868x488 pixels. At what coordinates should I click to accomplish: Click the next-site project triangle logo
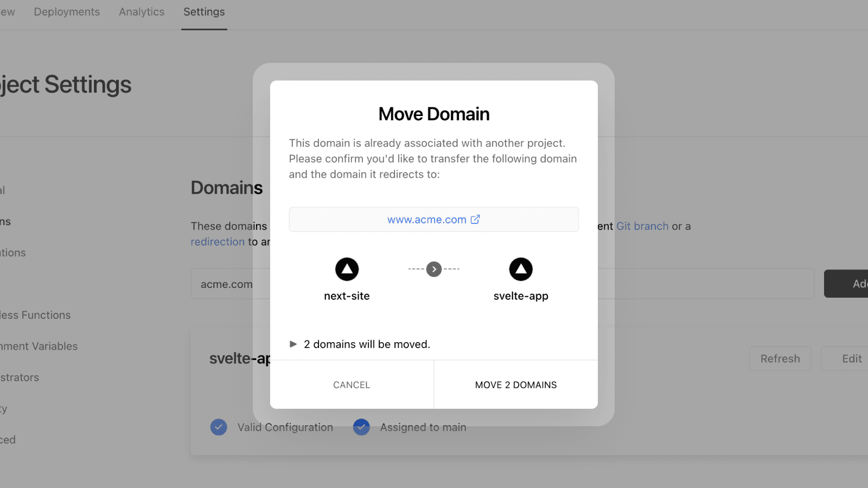[347, 269]
